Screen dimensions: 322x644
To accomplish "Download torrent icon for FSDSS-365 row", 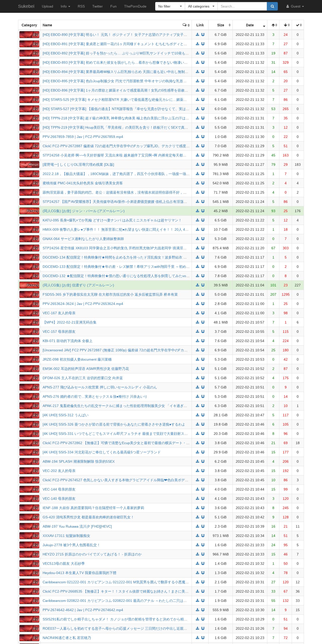I will tap(198, 294).
